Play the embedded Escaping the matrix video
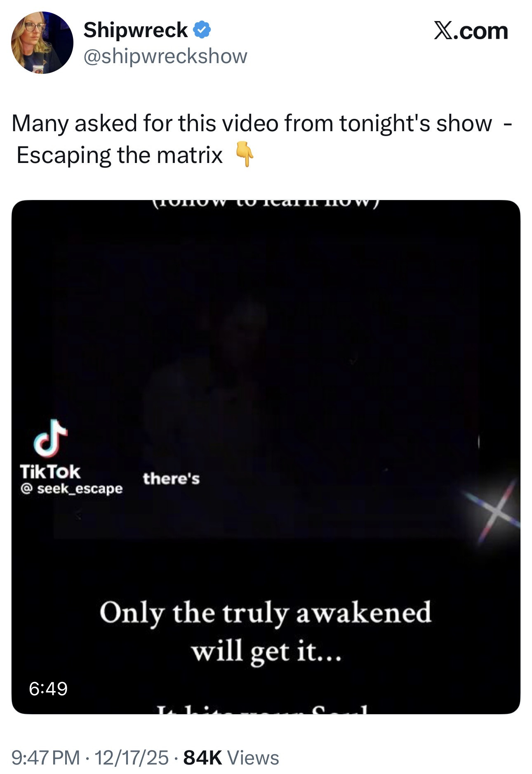The height and width of the screenshot is (774, 532). pyautogui.click(x=266, y=457)
